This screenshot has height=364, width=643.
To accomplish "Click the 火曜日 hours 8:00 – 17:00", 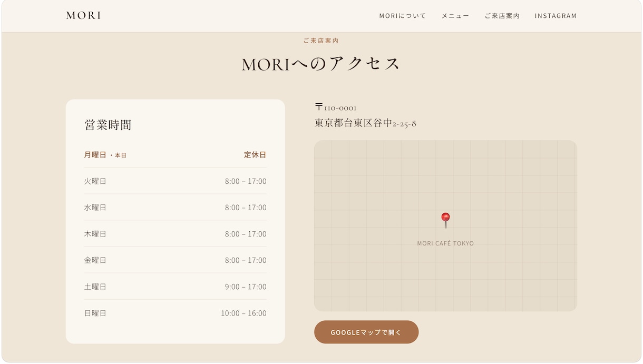I will (246, 181).
